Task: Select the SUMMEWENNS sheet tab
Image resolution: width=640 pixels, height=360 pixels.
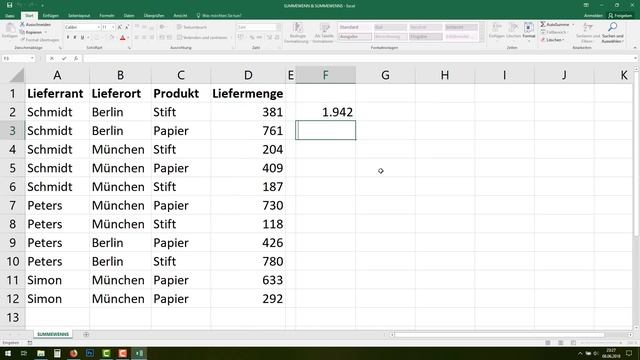Action: click(53, 334)
